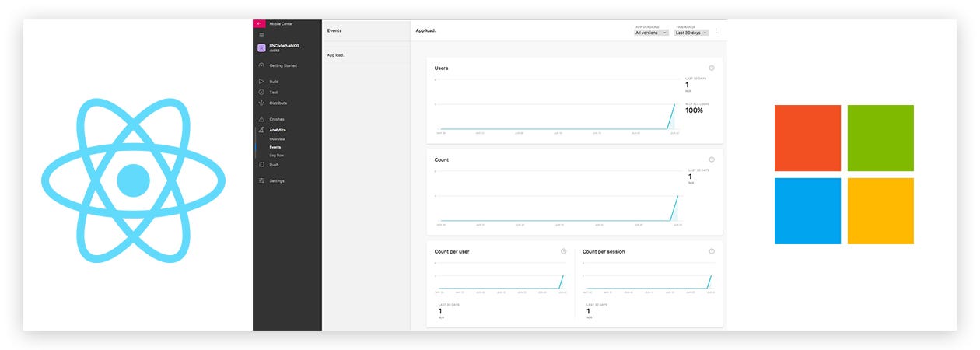Viewport: 980px width, 350px height.
Task: Open the Build section
Action: [274, 82]
